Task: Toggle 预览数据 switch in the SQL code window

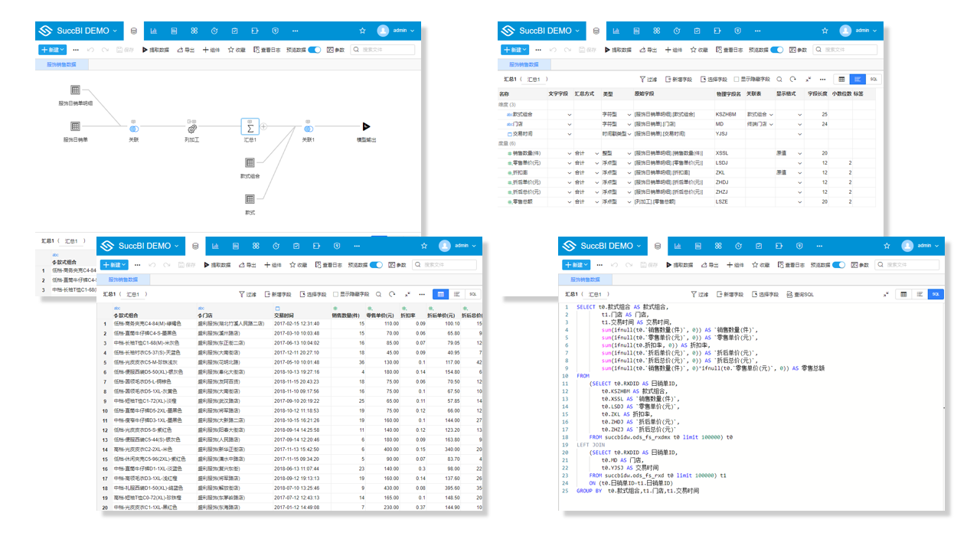Action: (838, 264)
